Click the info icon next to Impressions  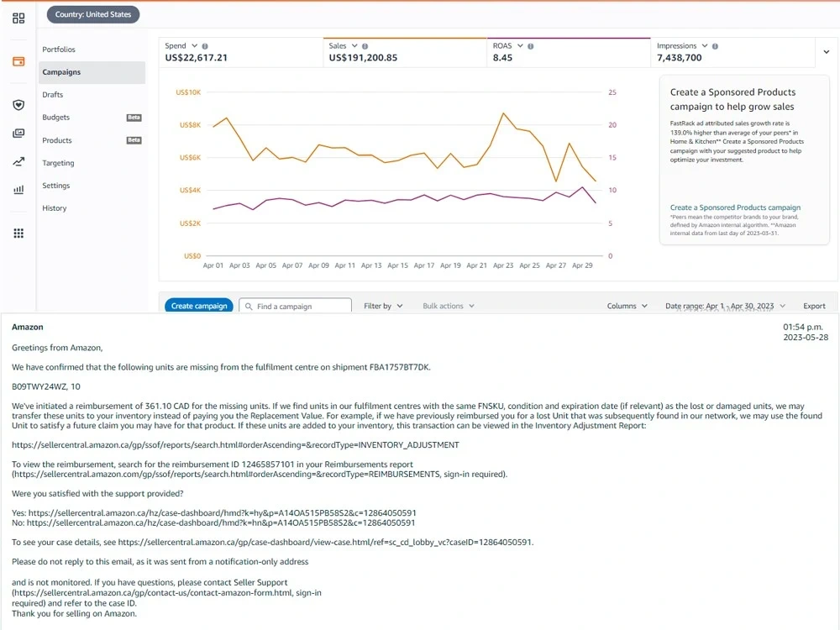[715, 46]
